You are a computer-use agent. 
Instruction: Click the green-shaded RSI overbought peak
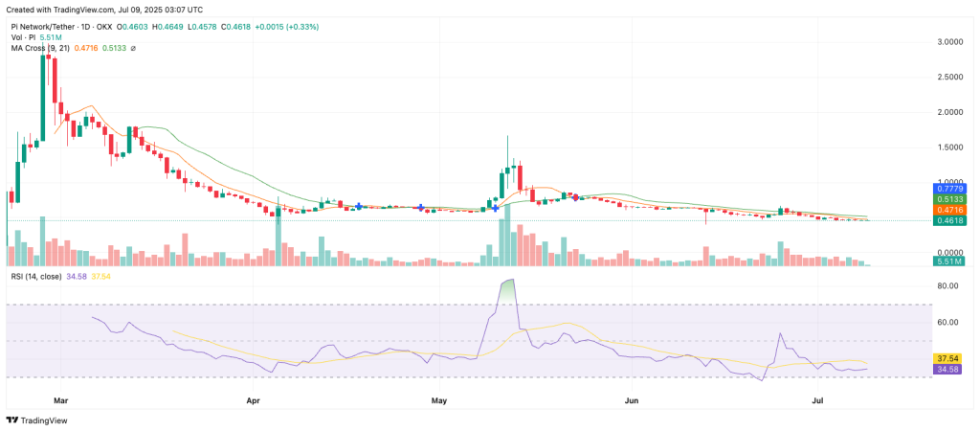click(x=507, y=291)
